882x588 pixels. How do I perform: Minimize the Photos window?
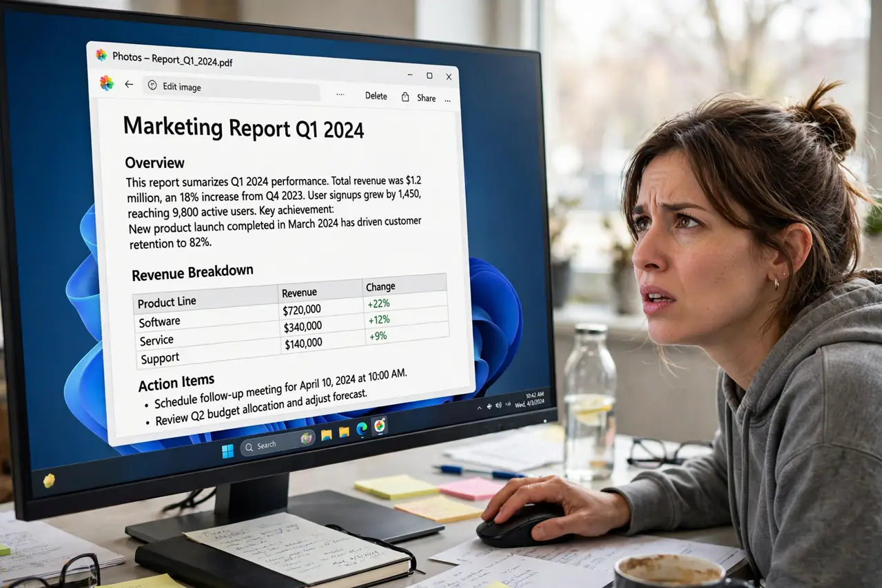[x=409, y=74]
